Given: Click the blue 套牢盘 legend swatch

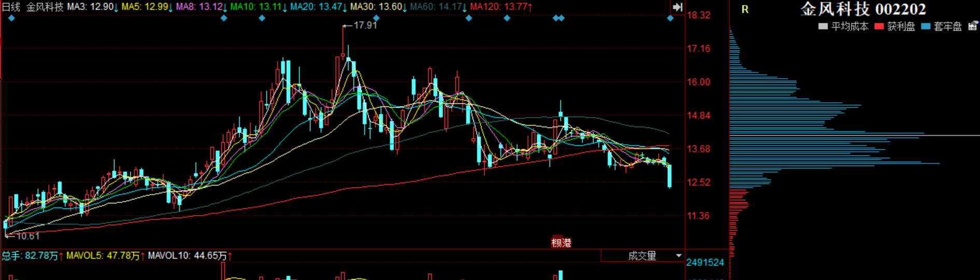Looking at the screenshot, I should pos(926,26).
